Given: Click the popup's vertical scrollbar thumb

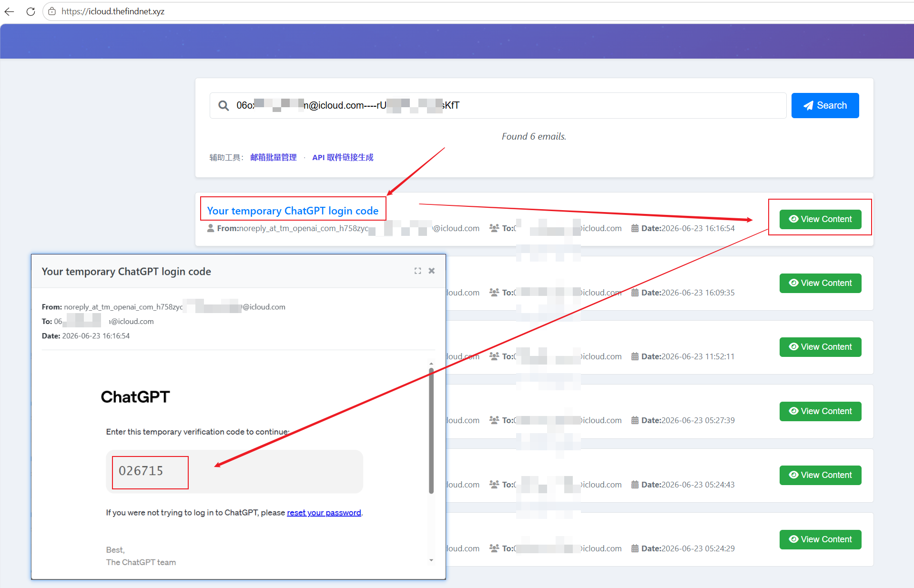Looking at the screenshot, I should pos(431,431).
